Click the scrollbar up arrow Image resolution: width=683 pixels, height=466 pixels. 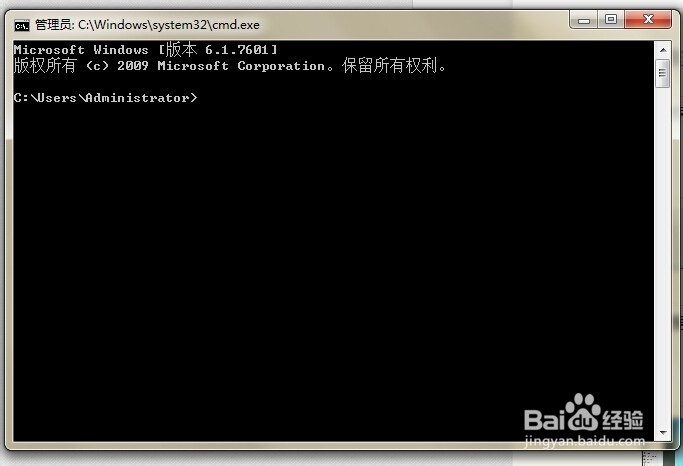coord(663,50)
